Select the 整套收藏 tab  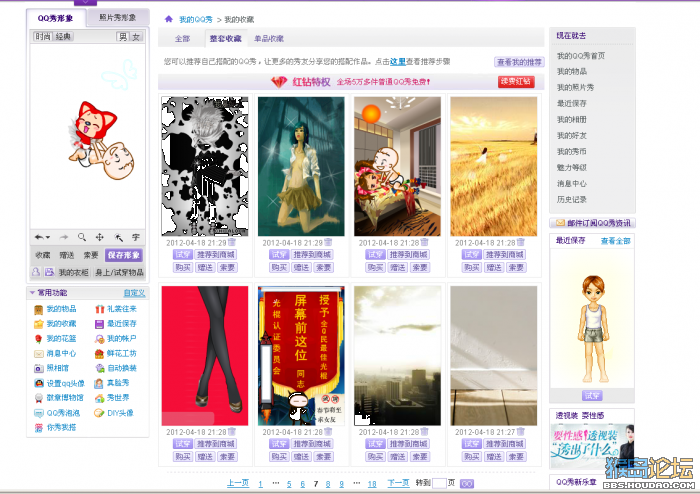tap(225, 39)
